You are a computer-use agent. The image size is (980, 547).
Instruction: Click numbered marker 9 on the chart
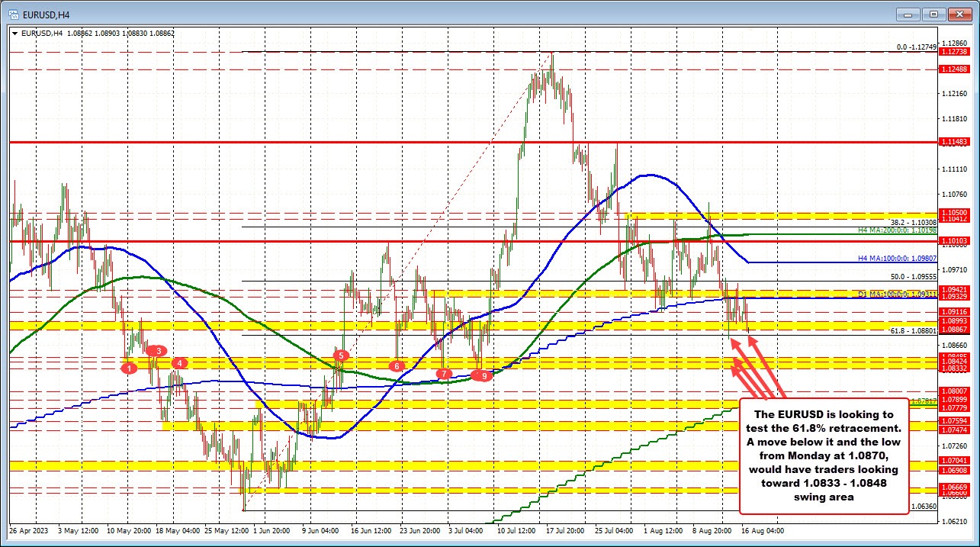(x=481, y=375)
